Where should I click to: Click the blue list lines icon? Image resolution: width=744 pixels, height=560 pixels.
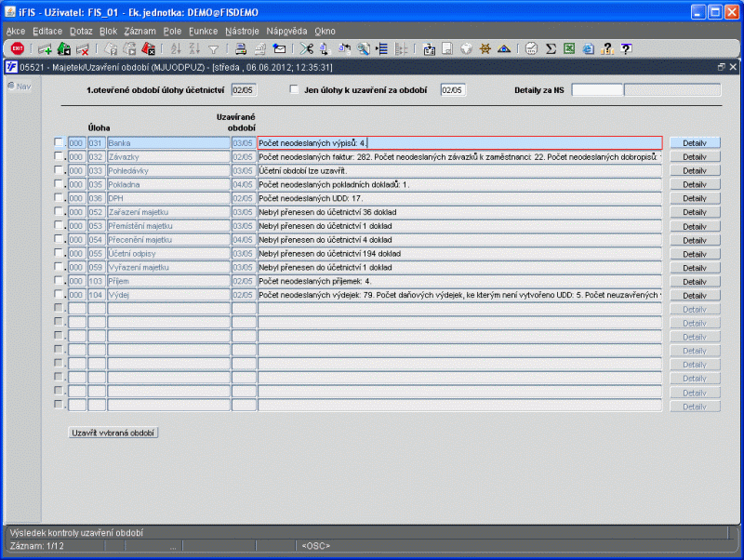pos(382,48)
